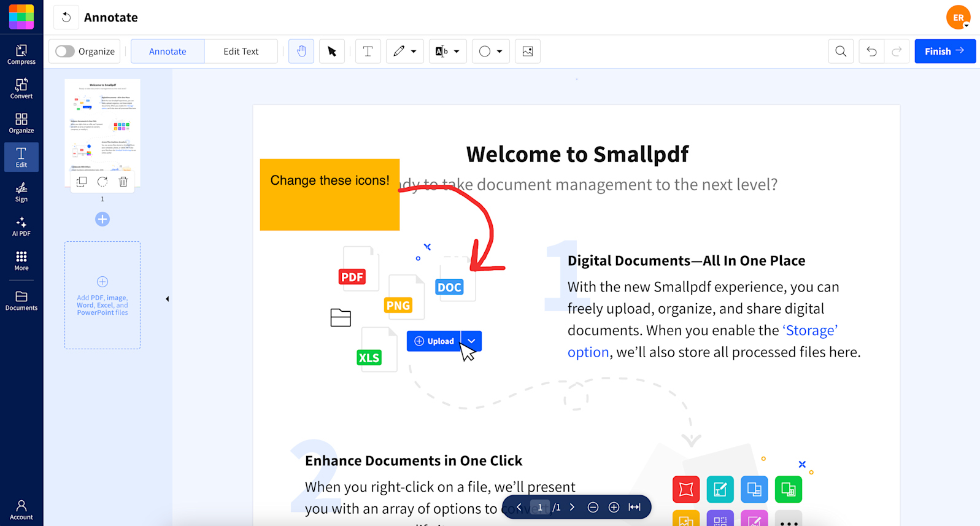Open the Convert tool in sidebar
This screenshot has width=980, height=526.
(x=21, y=88)
